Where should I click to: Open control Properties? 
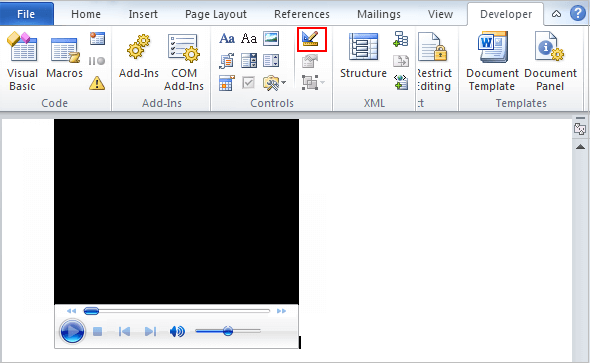(310, 61)
